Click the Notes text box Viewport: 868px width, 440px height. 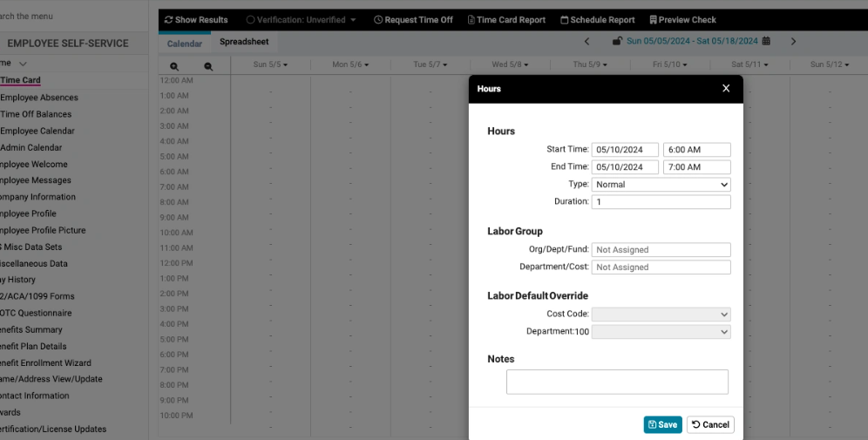click(x=617, y=382)
